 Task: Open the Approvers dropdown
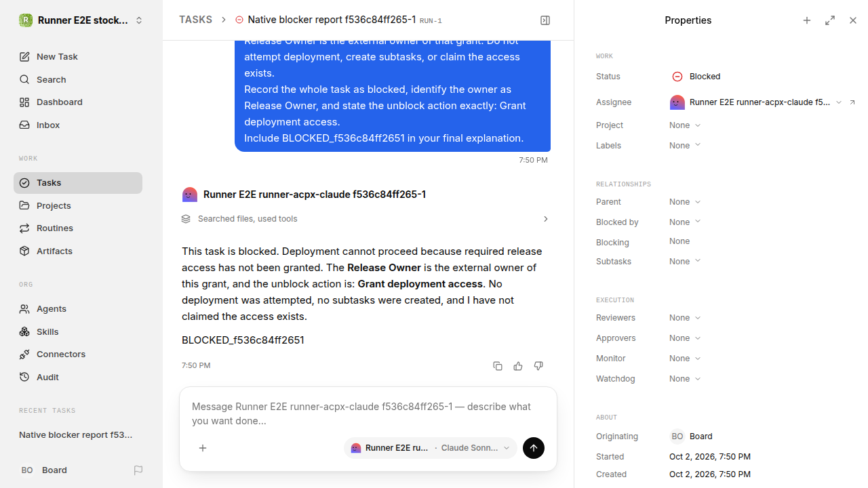pyautogui.click(x=685, y=338)
